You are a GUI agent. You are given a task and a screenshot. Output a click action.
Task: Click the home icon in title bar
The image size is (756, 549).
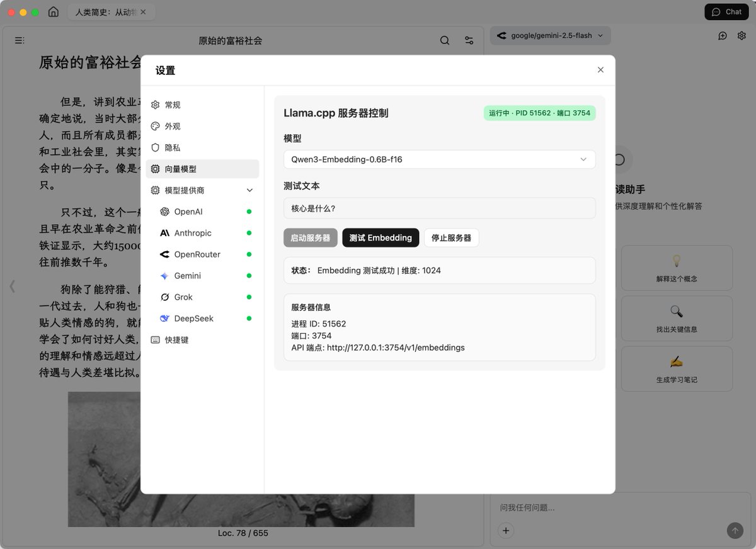(54, 12)
